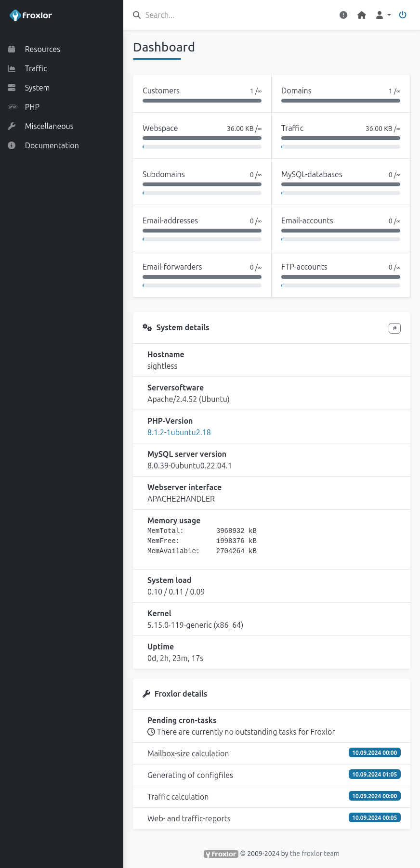The height and width of the screenshot is (868, 420).
Task: Click the alert notification icon
Action: 343,15
